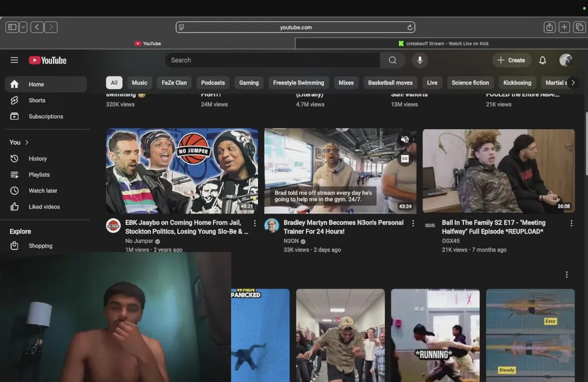Click the page settings icon in address bar
Viewport: 588px width, 382px height.
pos(181,28)
